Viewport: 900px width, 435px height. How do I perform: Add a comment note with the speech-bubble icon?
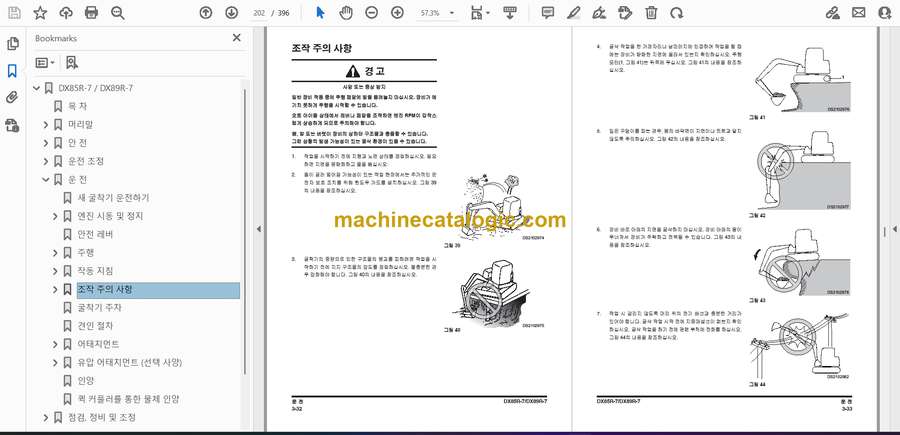coord(548,13)
